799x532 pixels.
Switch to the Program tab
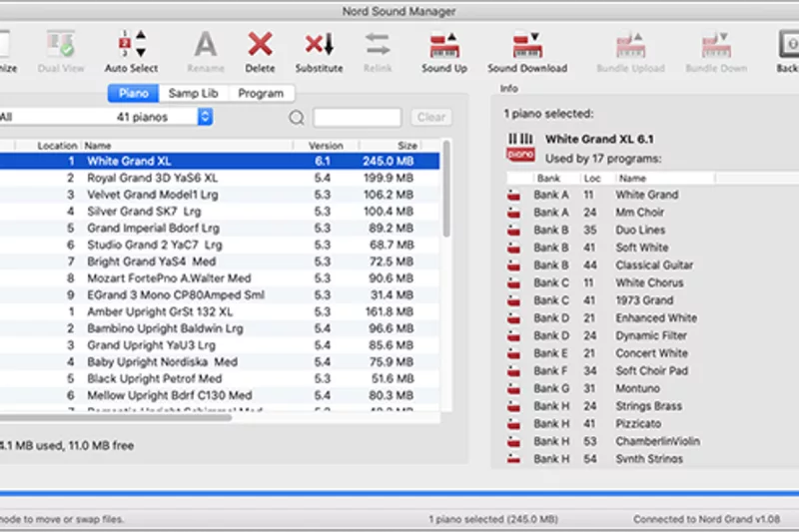(261, 93)
